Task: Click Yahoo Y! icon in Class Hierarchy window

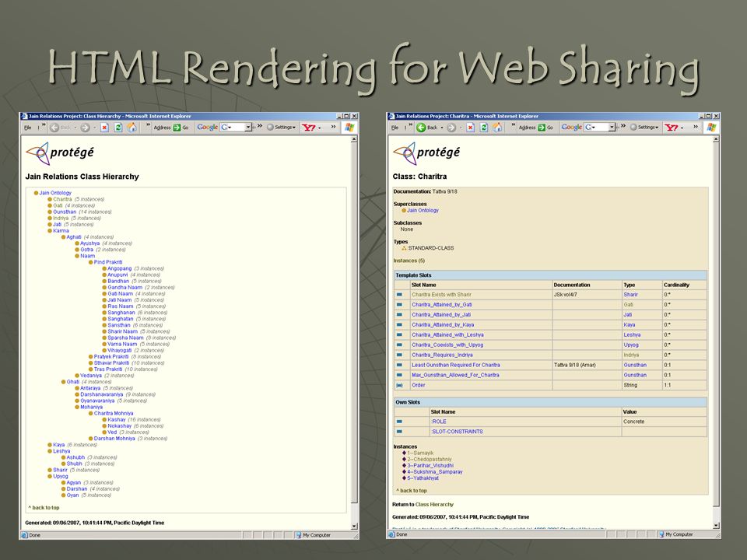Action: pyautogui.click(x=309, y=128)
